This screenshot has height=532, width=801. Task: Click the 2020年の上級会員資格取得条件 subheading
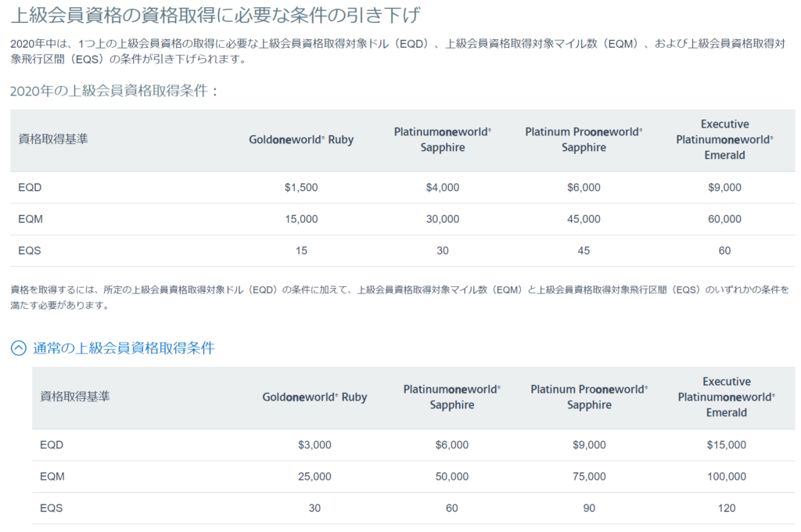pyautogui.click(x=115, y=91)
